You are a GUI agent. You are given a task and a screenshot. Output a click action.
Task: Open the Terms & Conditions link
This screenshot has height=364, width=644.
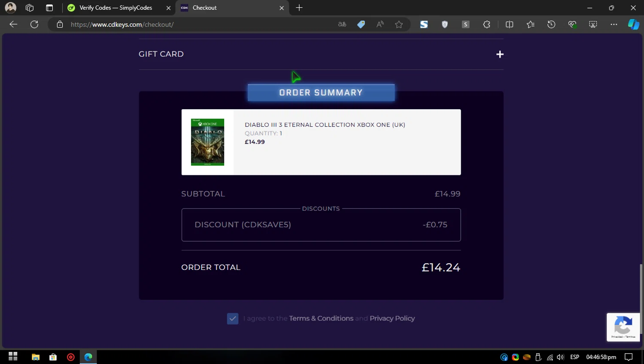[321, 318]
